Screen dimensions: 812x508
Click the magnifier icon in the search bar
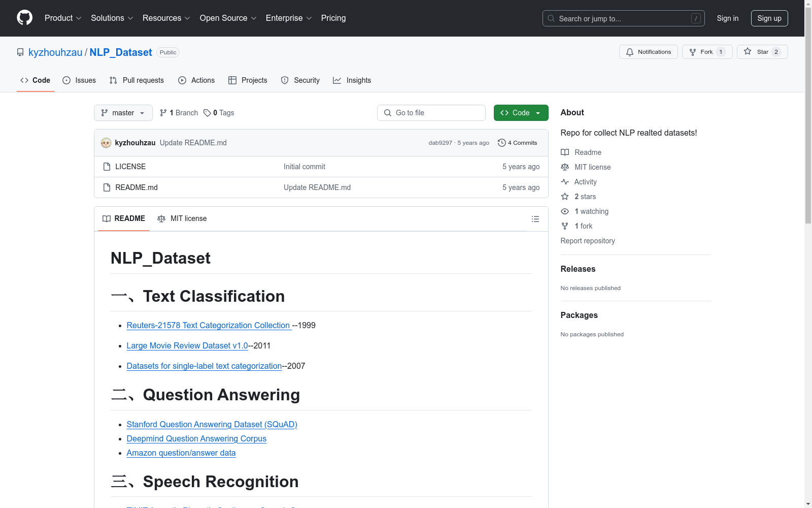pos(551,18)
